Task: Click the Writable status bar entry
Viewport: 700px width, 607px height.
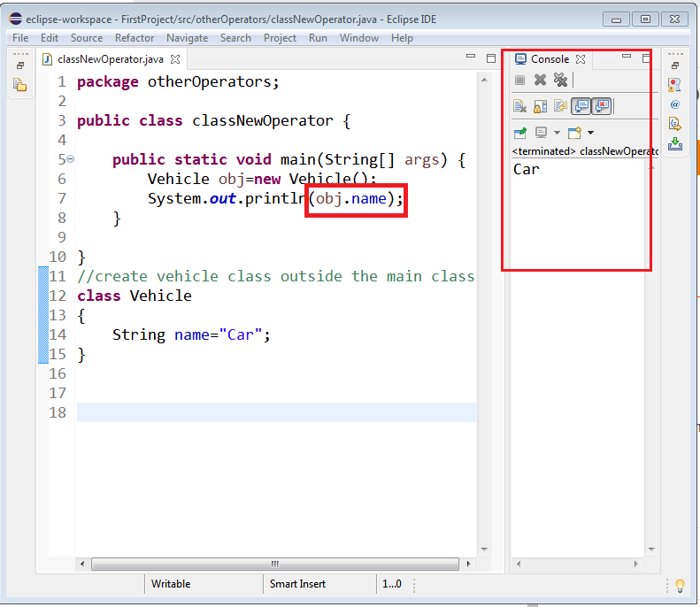Action: click(171, 584)
